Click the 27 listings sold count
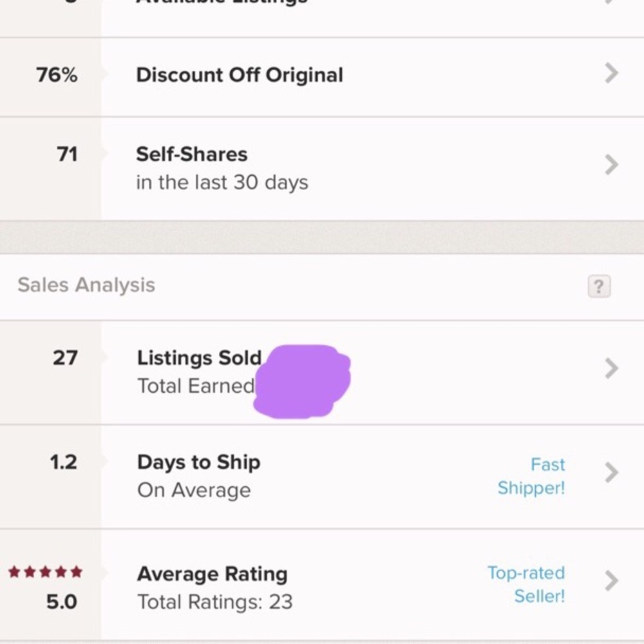Screen dimensions: 644x644 point(65,358)
